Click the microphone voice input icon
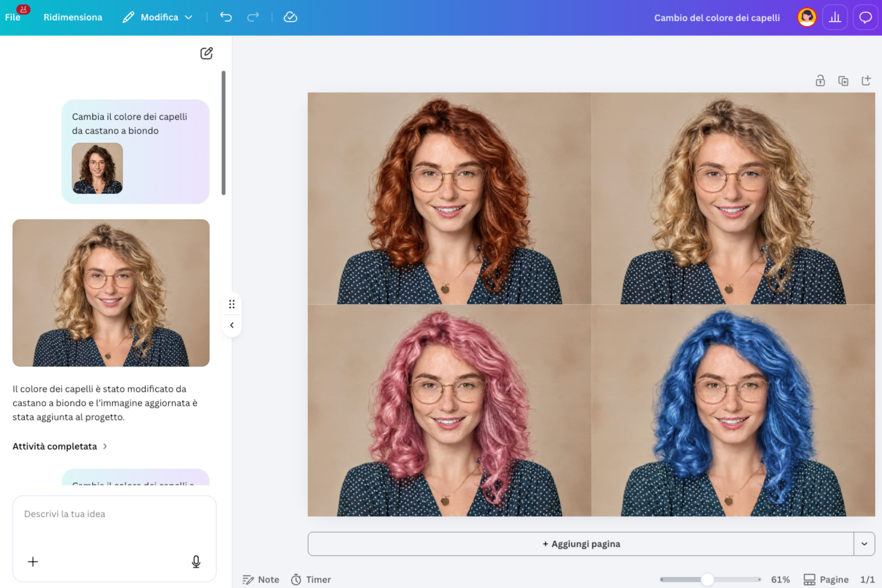This screenshot has height=588, width=882. pos(196,561)
